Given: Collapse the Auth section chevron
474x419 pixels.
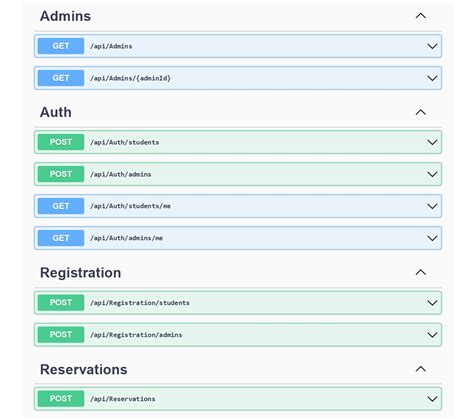Looking at the screenshot, I should point(421,112).
